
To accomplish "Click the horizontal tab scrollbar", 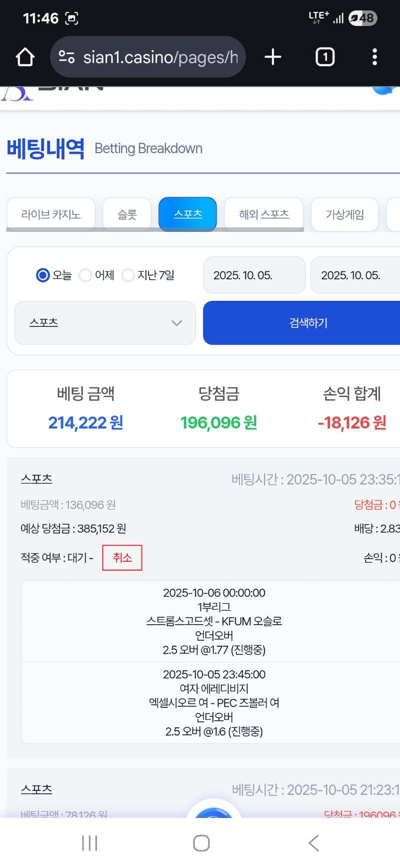I will 155,230.
